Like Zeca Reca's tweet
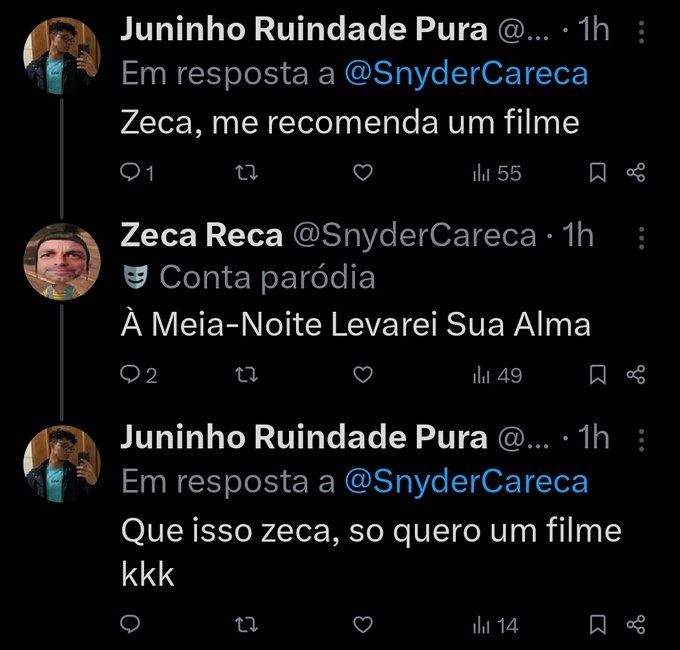This screenshot has height=650, width=680. click(364, 376)
